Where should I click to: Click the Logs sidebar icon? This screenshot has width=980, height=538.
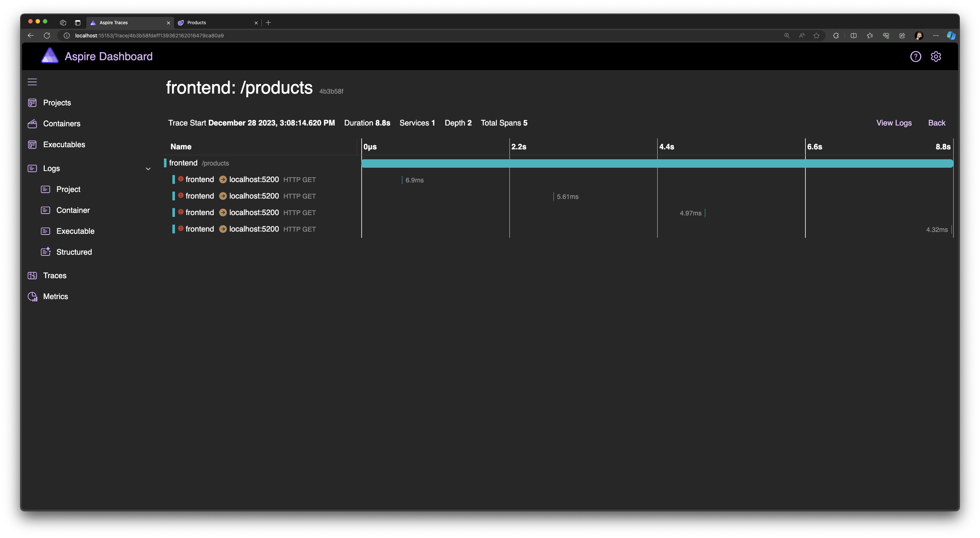[32, 168]
